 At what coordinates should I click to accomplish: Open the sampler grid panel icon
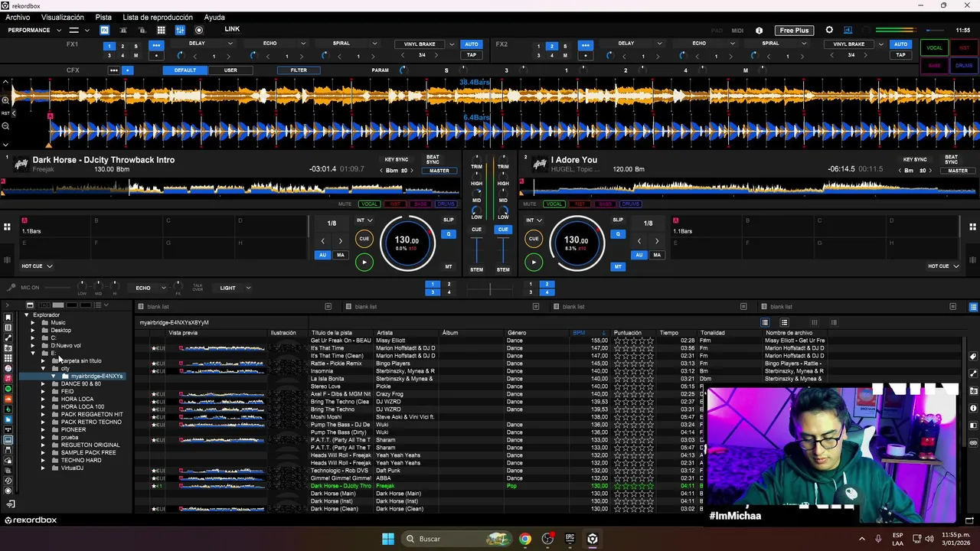coord(161,30)
